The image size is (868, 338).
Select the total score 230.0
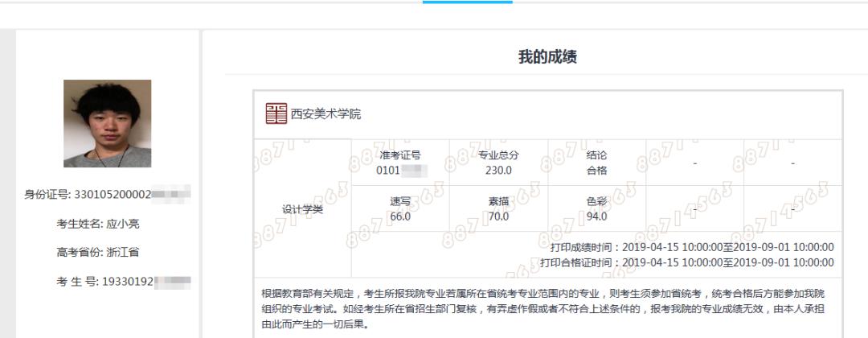498,171
